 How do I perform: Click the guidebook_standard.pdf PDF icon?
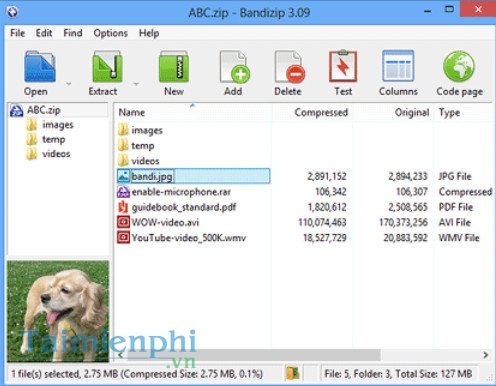tap(123, 207)
